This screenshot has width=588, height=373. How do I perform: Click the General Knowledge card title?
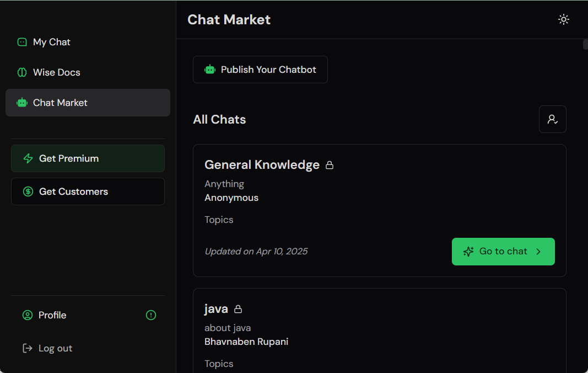coord(262,165)
